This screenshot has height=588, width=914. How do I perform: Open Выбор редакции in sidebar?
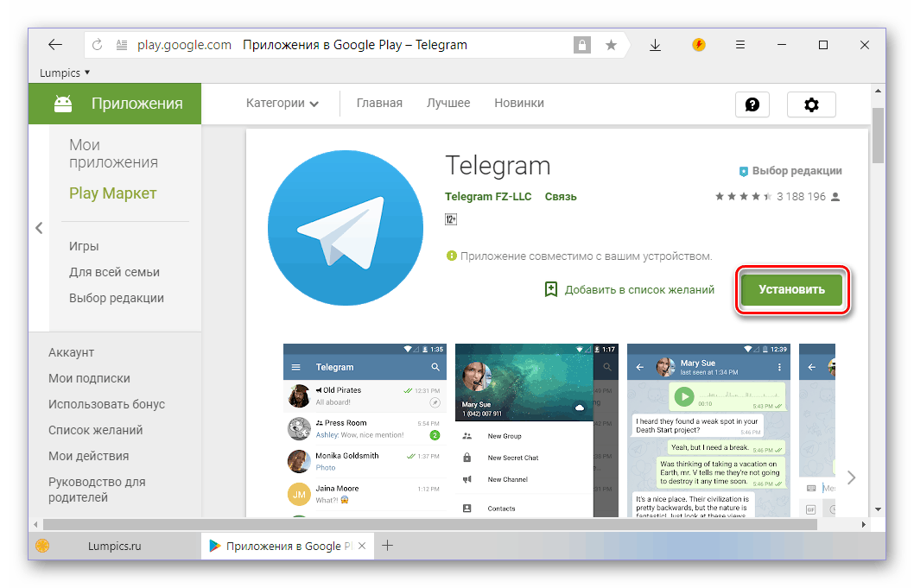[116, 298]
